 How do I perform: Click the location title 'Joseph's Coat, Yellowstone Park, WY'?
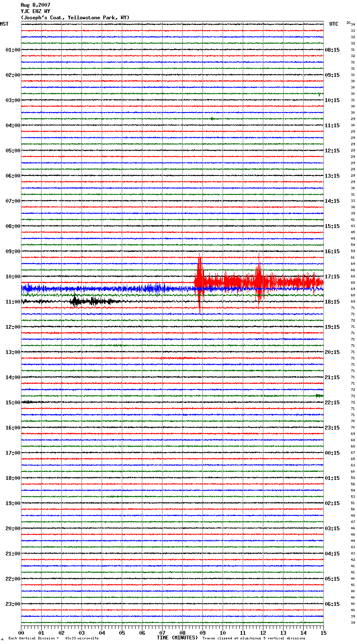[x=75, y=18]
